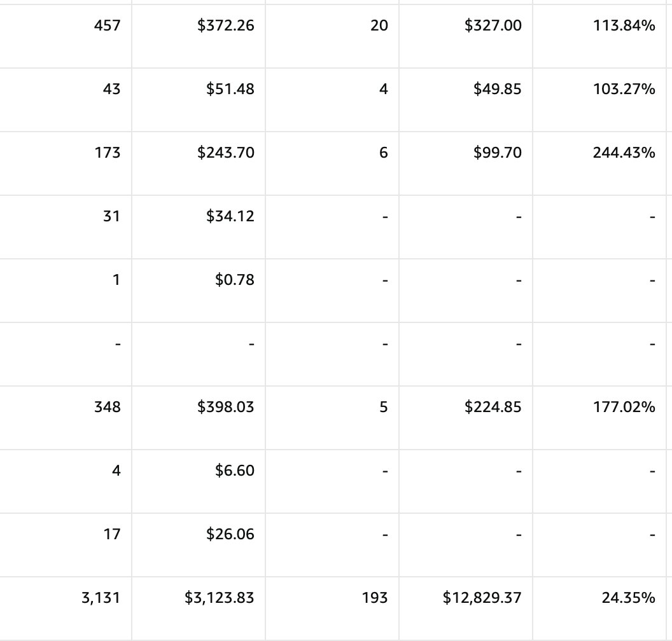Select the $6.60 cell
Viewport: 672px width, 641px height.
click(x=199, y=481)
